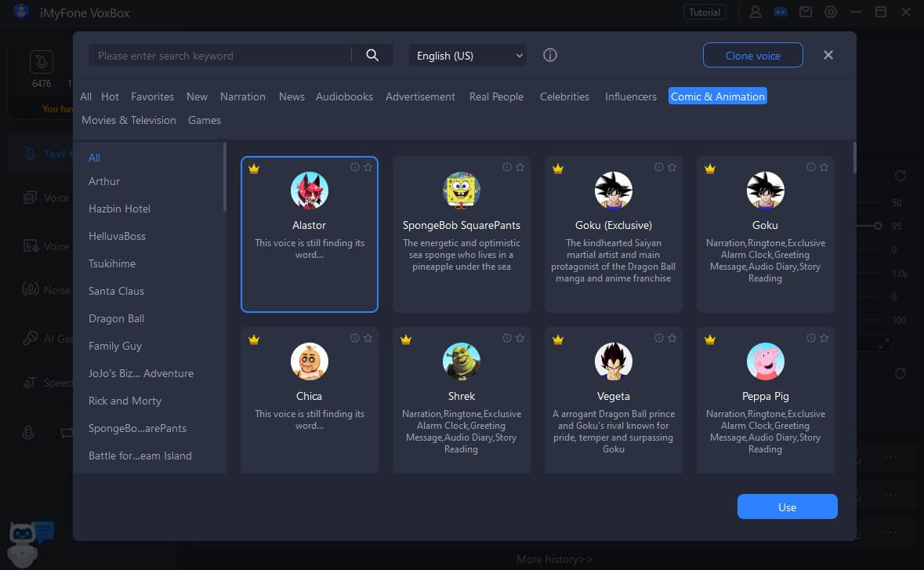924x570 pixels.
Task: Focus the search keyword input field
Action: click(x=219, y=56)
